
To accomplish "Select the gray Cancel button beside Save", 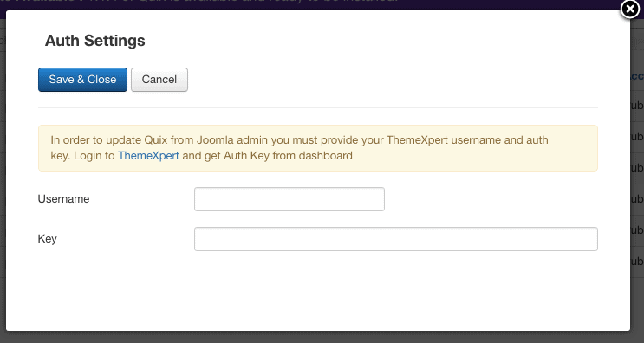I will (x=159, y=80).
